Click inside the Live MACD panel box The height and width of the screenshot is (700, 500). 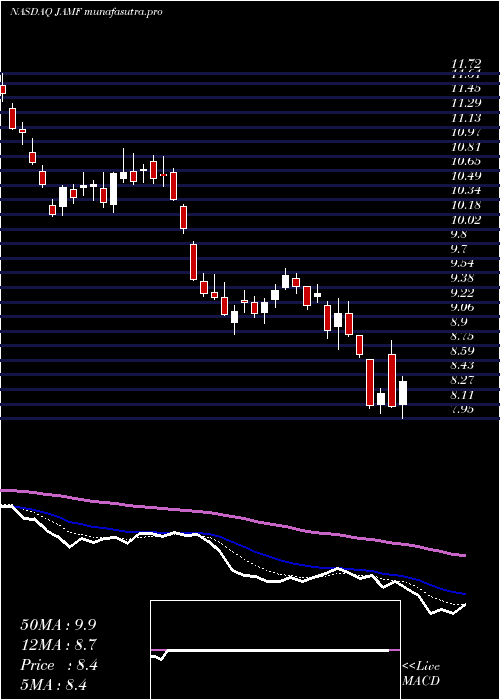coord(275,650)
